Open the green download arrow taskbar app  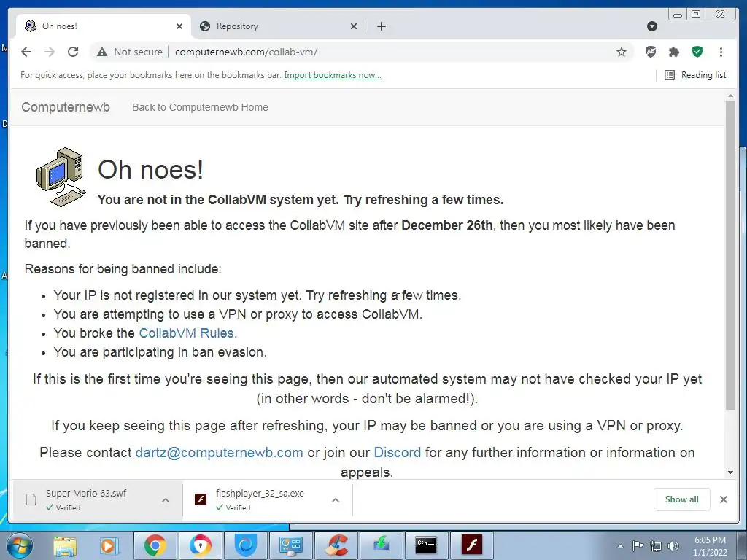point(382,545)
